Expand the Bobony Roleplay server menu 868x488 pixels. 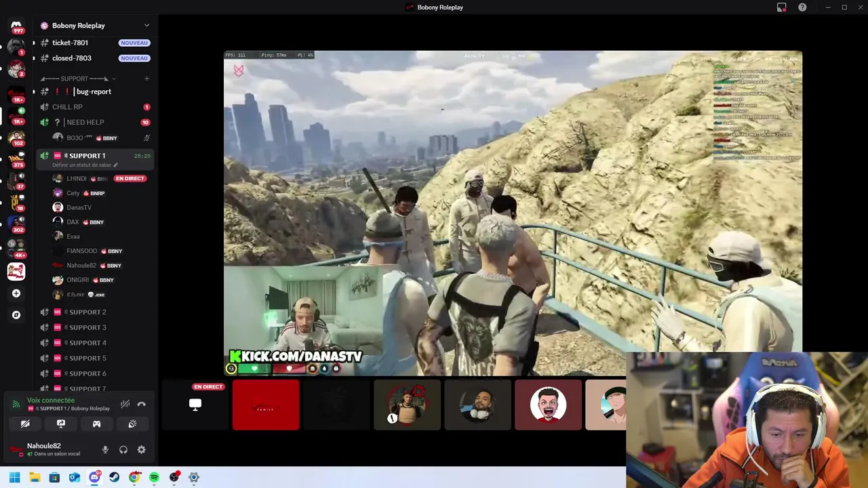(146, 26)
